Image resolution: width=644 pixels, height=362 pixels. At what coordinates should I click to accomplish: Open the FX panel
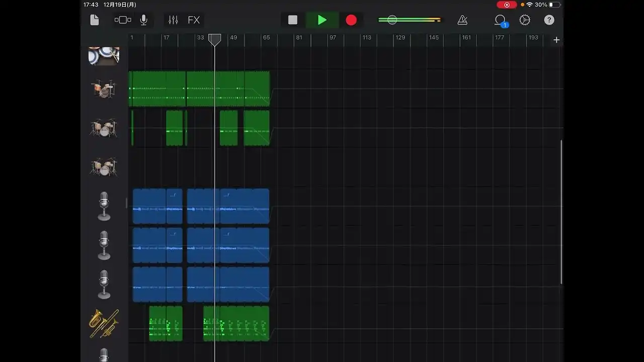[194, 20]
